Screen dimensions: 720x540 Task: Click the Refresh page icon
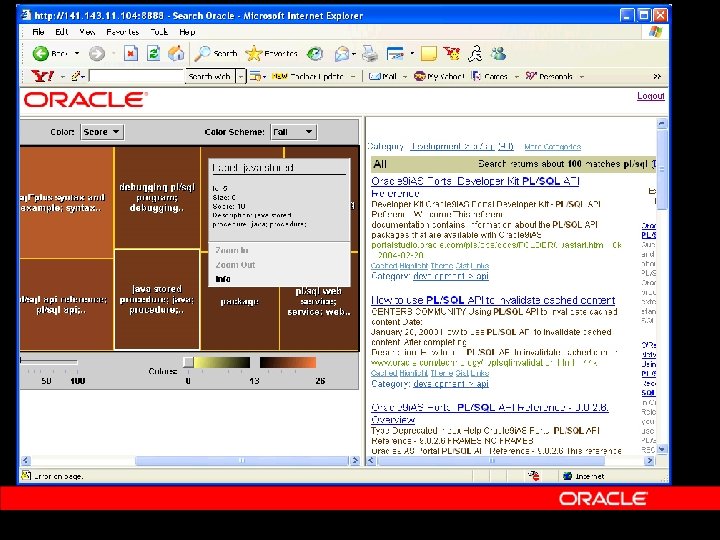(x=153, y=54)
